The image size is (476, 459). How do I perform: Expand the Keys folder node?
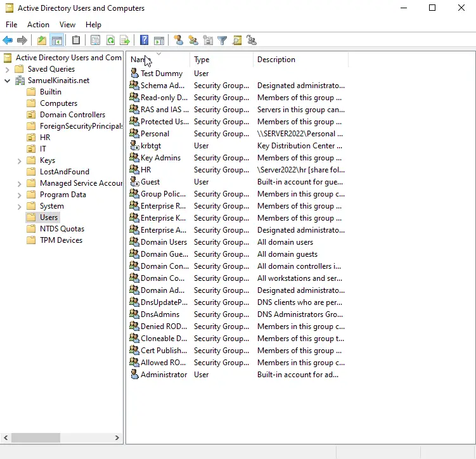[20, 160]
